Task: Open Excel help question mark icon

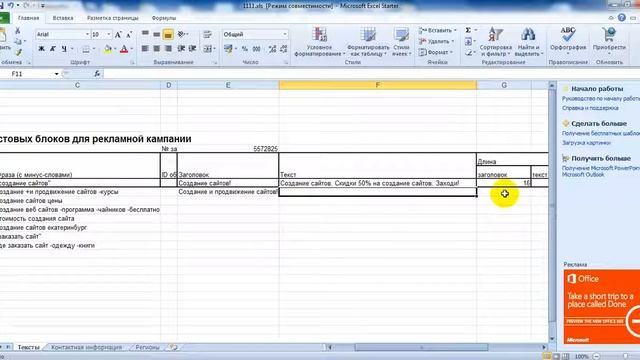Action: coord(622,18)
